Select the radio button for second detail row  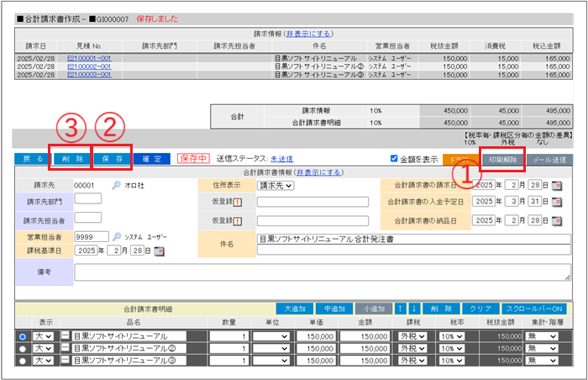pyautogui.click(x=22, y=349)
